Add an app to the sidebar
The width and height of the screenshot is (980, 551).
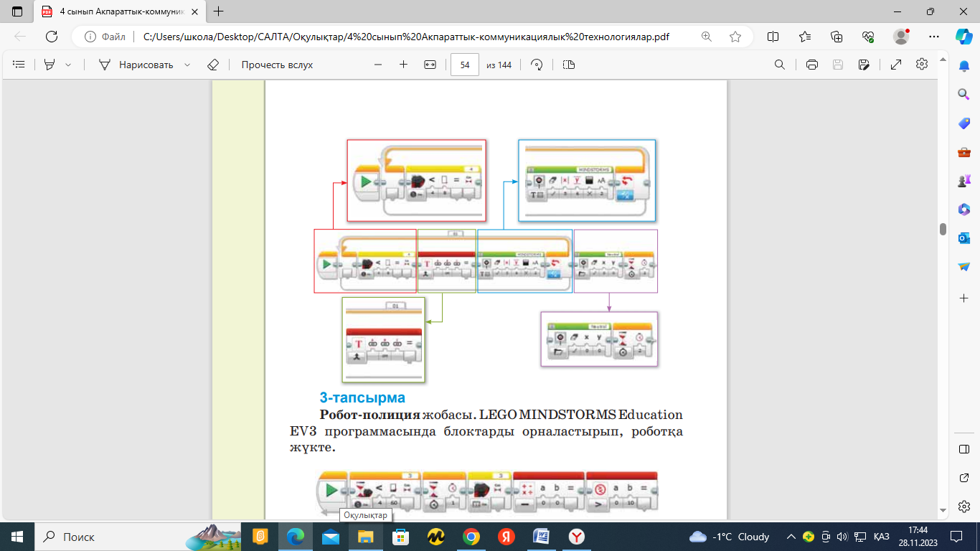tap(964, 297)
